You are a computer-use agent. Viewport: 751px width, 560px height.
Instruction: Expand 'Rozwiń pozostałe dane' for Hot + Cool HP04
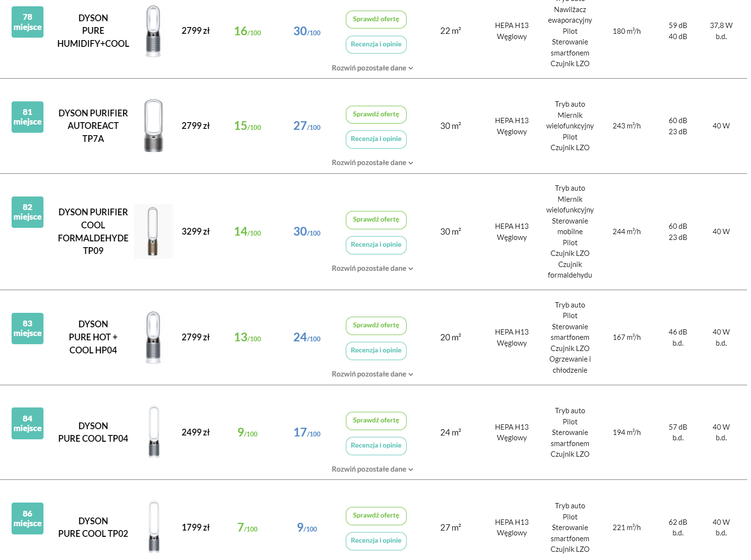point(372,374)
